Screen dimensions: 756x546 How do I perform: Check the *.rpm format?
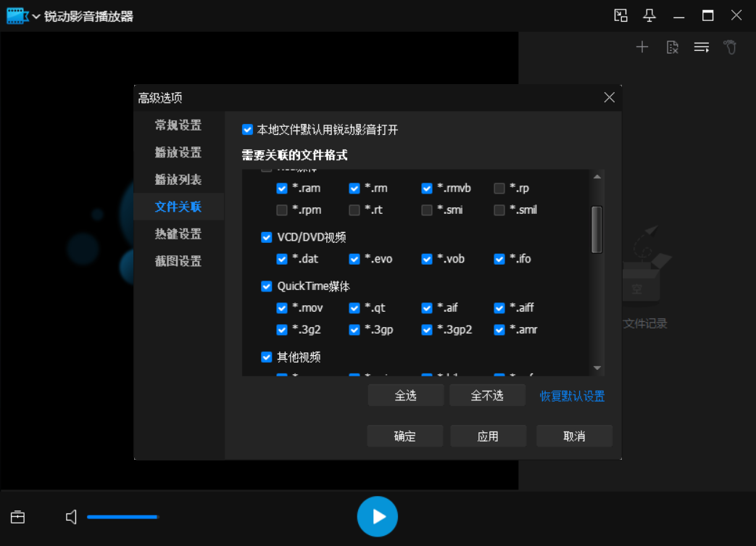coord(282,210)
